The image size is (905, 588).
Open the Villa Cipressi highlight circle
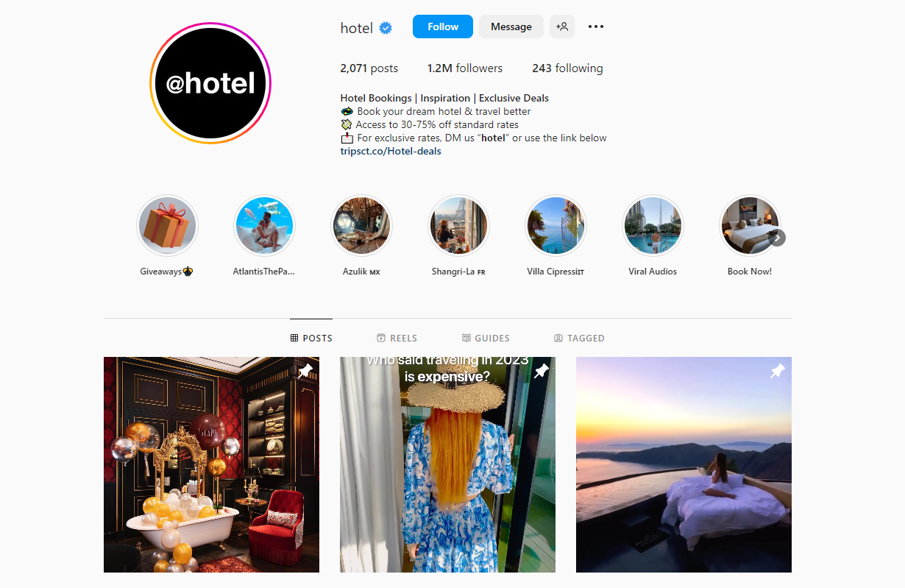point(556,225)
